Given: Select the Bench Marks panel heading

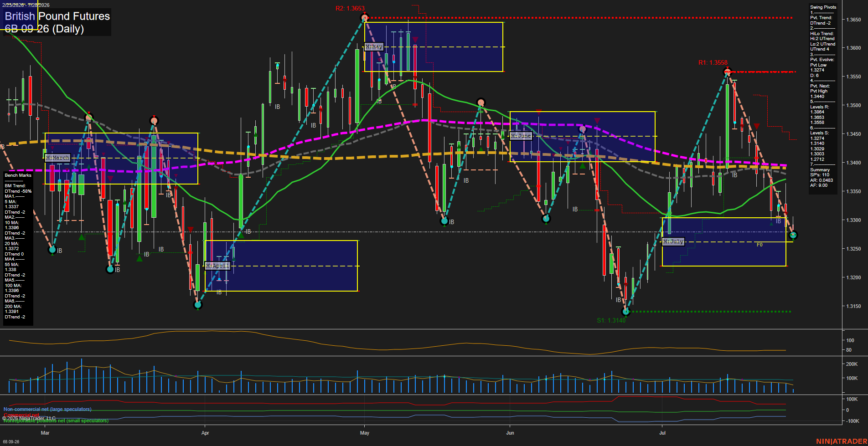Looking at the screenshot, I should tap(18, 175).
